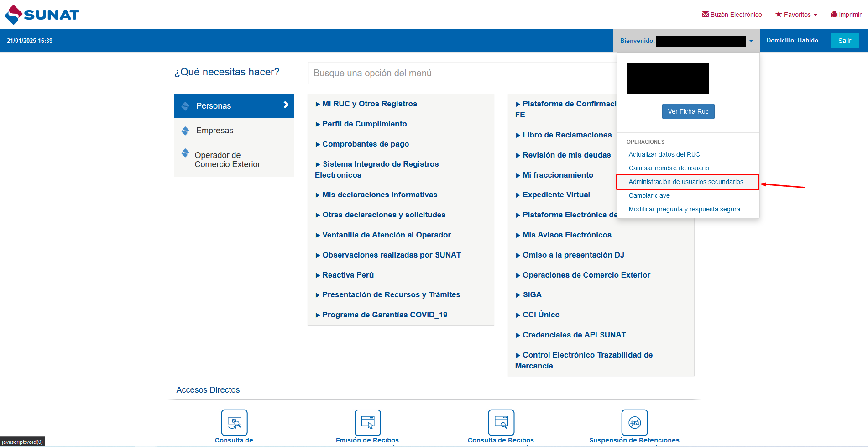
Task: Expand Otras declaraciones y solicitudes
Action: click(380, 215)
